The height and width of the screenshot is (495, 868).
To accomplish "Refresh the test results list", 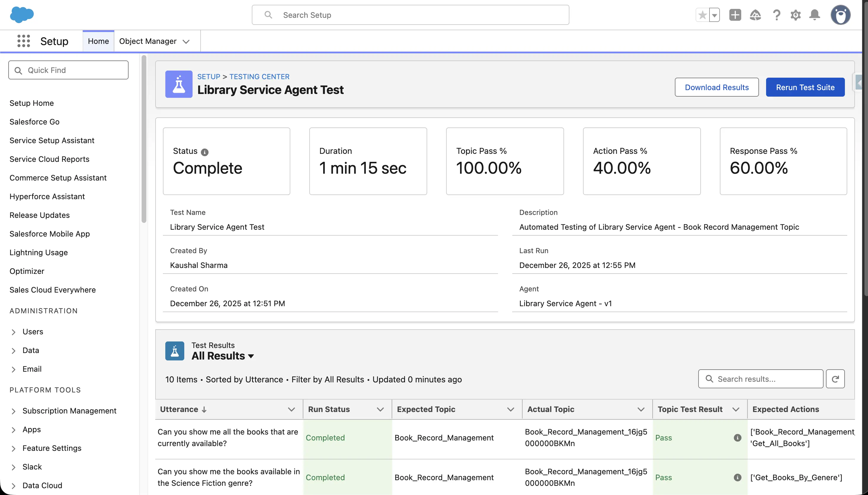I will coord(835,379).
